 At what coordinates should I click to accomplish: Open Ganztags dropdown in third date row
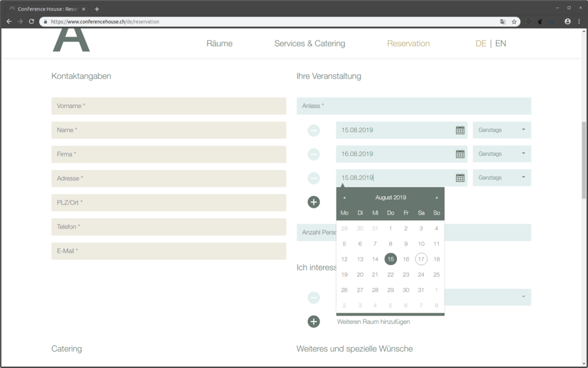502,178
